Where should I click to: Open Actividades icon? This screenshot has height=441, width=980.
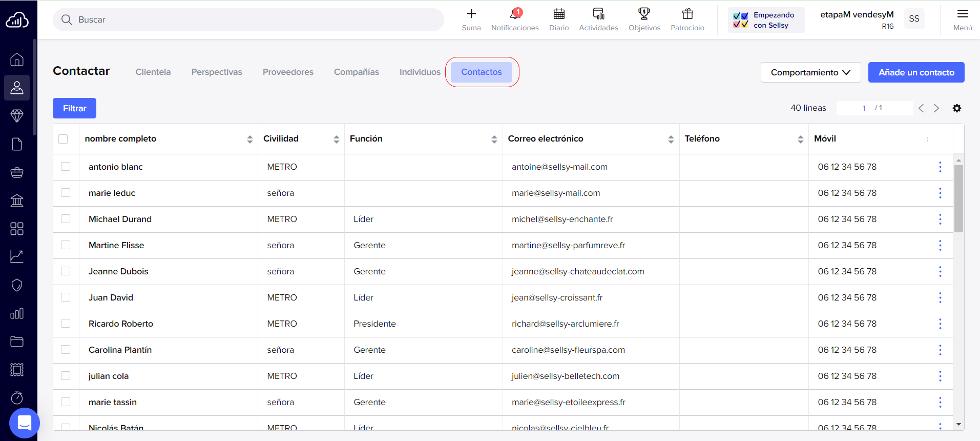tap(598, 19)
